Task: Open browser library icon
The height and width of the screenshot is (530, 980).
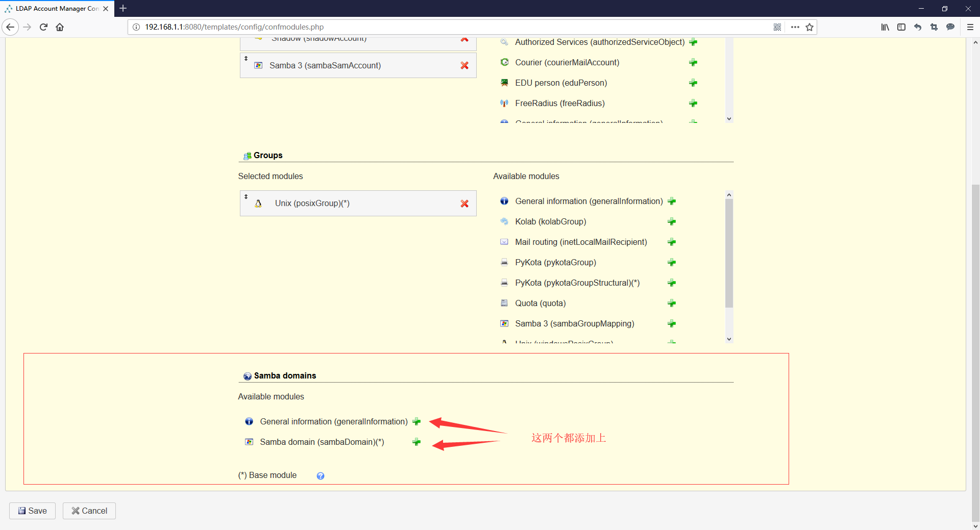Action: pos(885,27)
